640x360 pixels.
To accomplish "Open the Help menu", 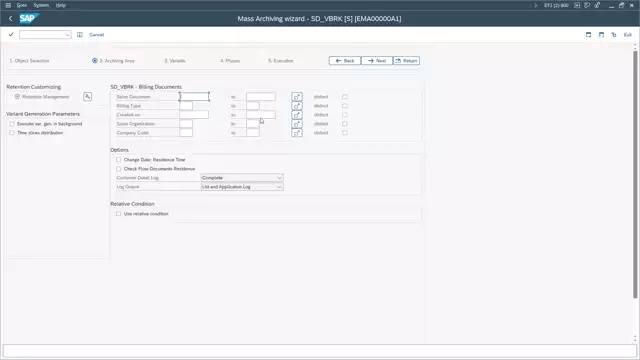I will (61, 5).
